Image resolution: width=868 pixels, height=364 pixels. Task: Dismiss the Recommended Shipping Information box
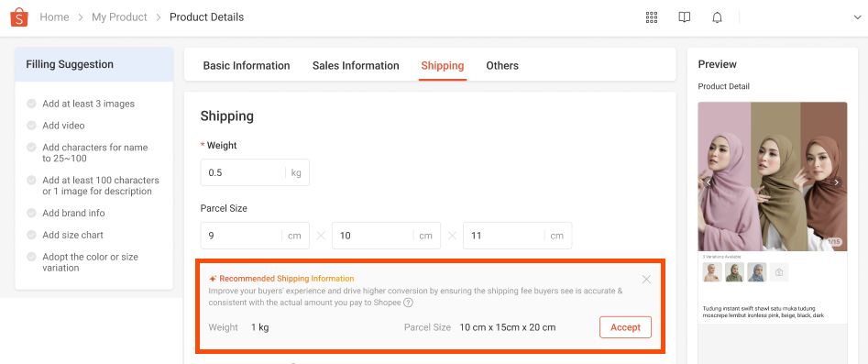646,280
